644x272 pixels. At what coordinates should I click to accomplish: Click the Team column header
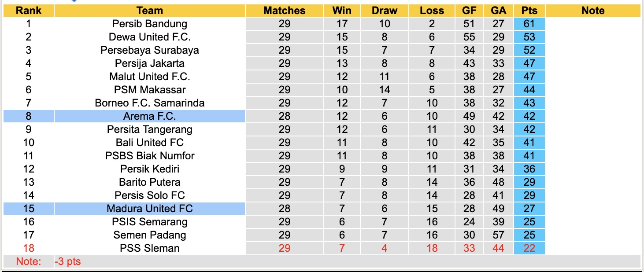pos(150,11)
